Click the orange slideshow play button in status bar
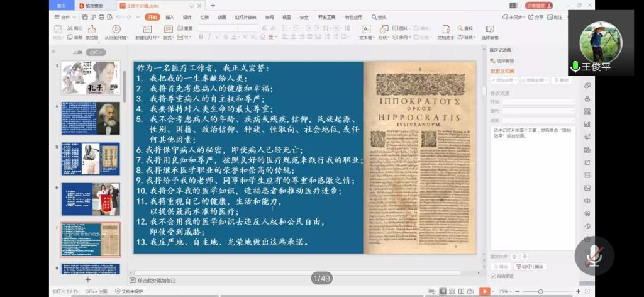Image resolution: width=644 pixels, height=297 pixels. [485, 291]
